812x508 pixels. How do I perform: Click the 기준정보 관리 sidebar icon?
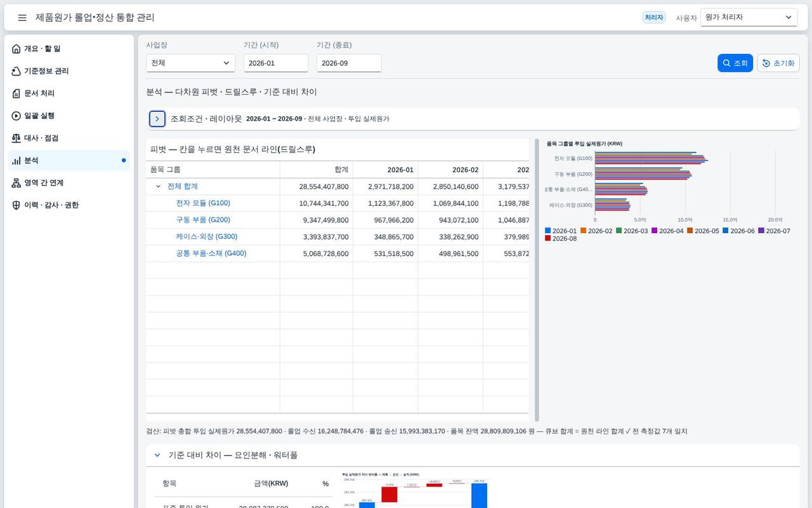pyautogui.click(x=16, y=71)
